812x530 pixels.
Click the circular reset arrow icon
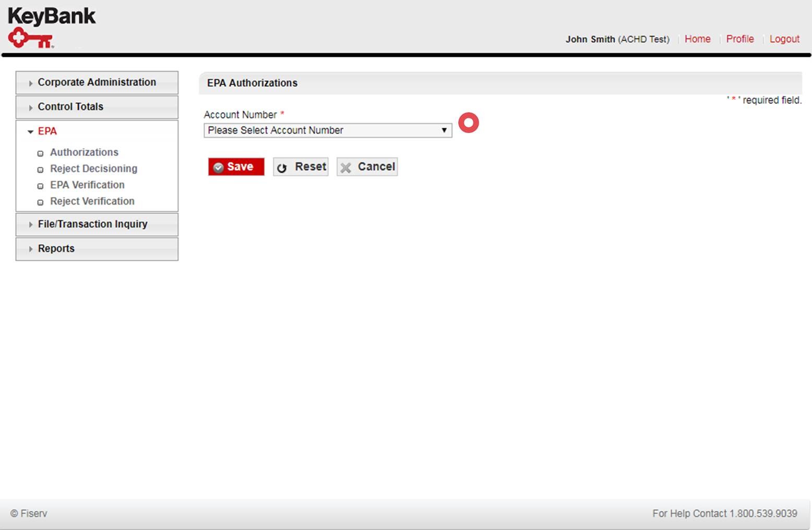click(x=282, y=167)
